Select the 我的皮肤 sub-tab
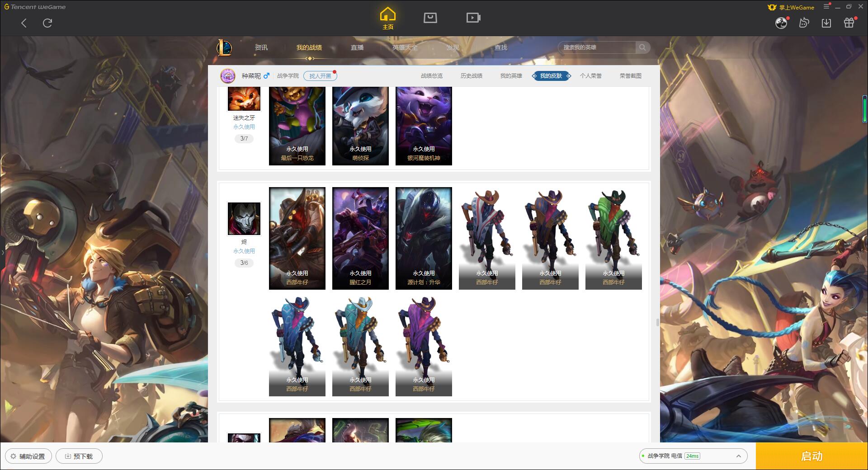This screenshot has width=868, height=470. 551,76
